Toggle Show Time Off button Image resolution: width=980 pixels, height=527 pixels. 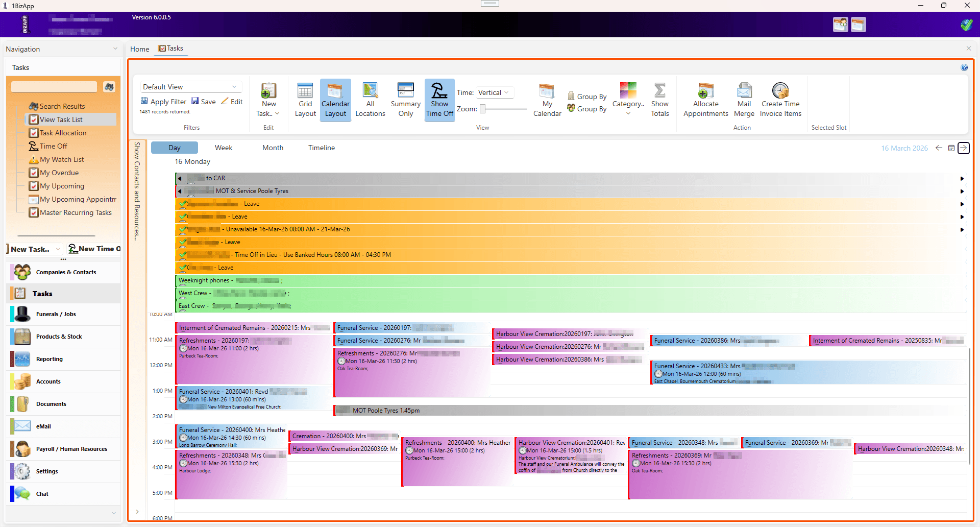pyautogui.click(x=439, y=100)
